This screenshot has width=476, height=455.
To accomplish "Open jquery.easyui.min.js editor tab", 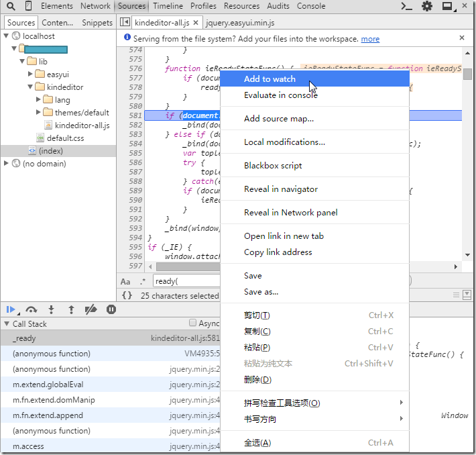I will point(240,23).
